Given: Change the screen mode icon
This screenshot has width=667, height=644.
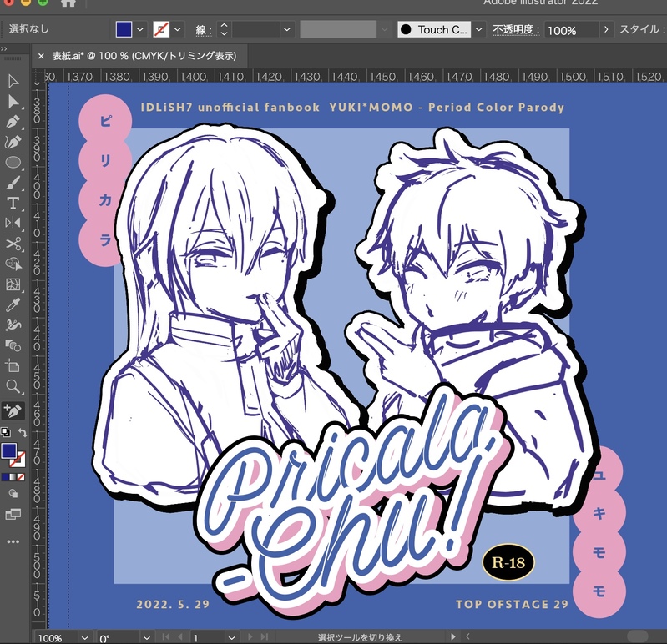Looking at the screenshot, I should (x=13, y=515).
